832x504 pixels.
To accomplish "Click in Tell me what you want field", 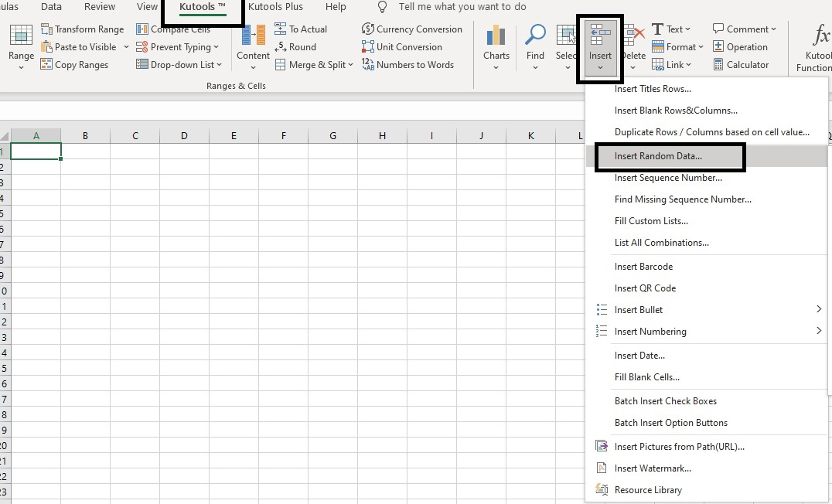I will coord(462,7).
